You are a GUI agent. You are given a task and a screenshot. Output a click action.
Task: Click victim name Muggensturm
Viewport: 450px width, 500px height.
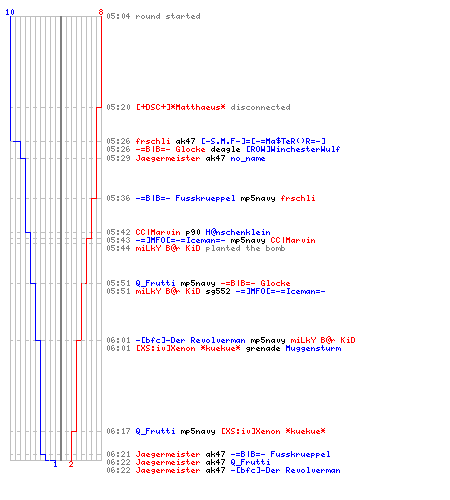click(313, 348)
